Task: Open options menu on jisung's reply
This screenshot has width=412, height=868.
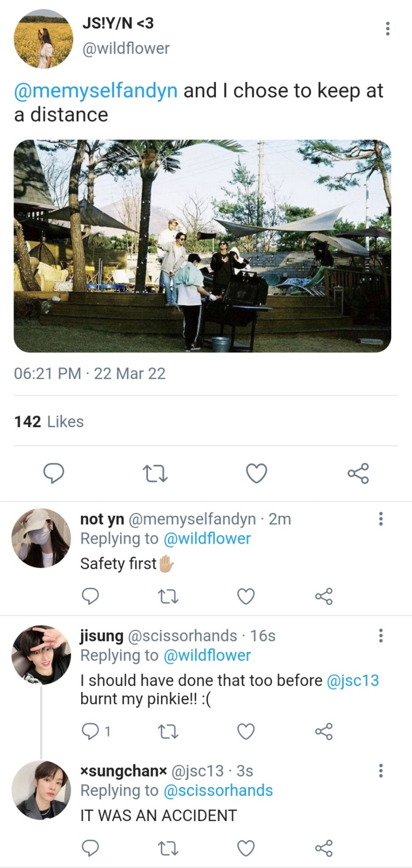Action: (381, 636)
